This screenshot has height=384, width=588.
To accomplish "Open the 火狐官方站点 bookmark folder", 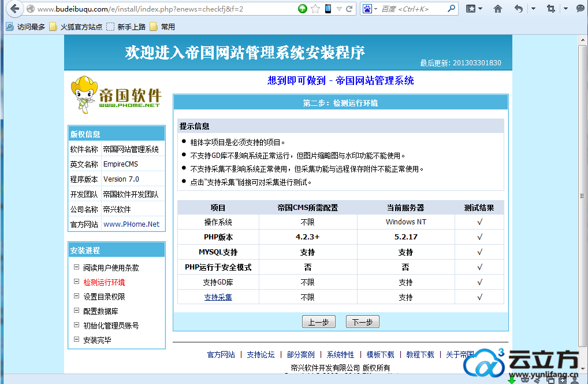I will click(x=76, y=27).
